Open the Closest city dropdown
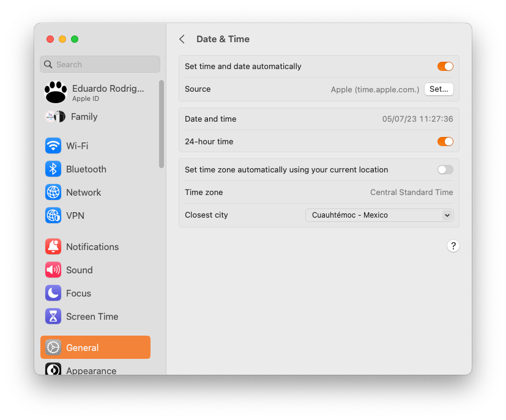The image size is (506, 420). point(379,215)
